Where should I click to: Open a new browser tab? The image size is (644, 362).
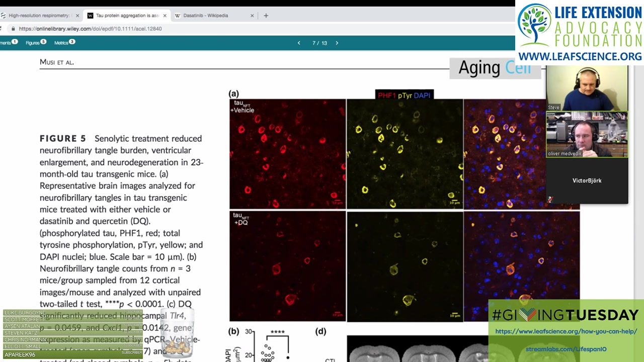[266, 16]
